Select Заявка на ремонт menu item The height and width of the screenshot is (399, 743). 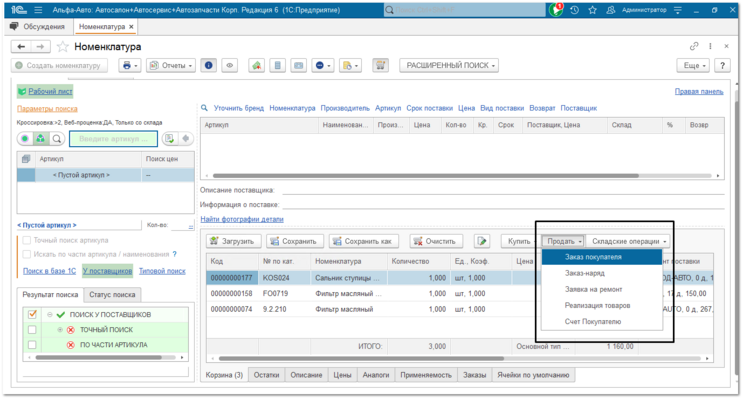(601, 289)
